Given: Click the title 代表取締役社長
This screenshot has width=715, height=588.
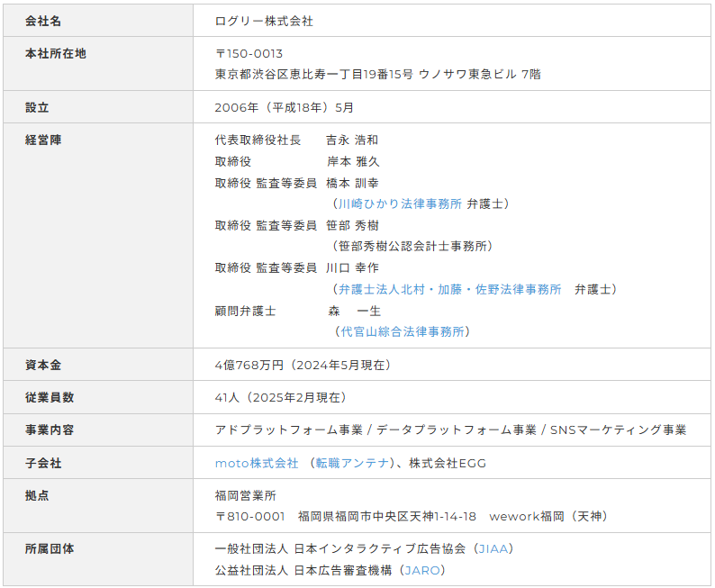Looking at the screenshot, I should 258,140.
